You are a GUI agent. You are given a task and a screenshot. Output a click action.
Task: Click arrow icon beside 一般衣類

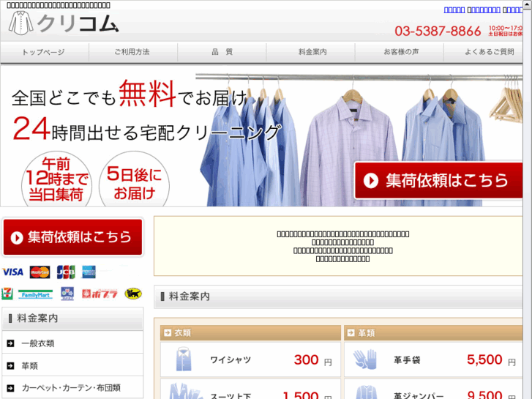(10, 343)
